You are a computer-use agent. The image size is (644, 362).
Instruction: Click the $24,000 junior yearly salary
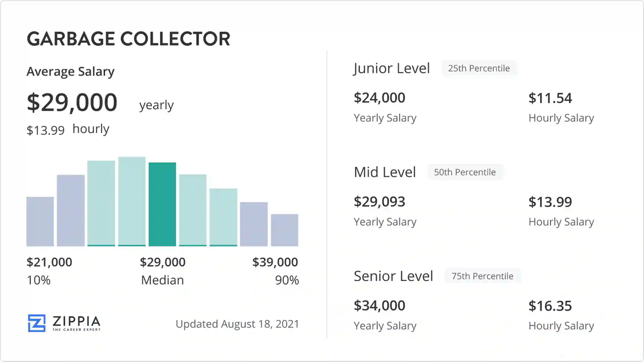[x=379, y=98]
